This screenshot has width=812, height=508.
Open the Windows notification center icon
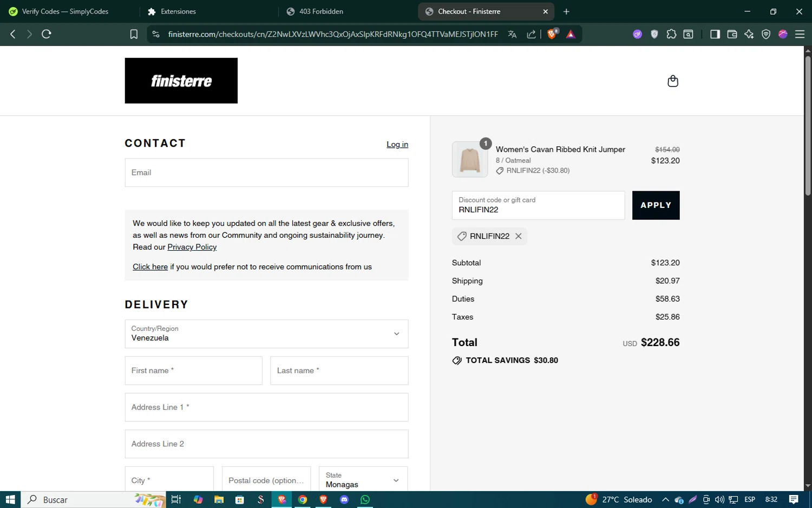pyautogui.click(x=794, y=499)
